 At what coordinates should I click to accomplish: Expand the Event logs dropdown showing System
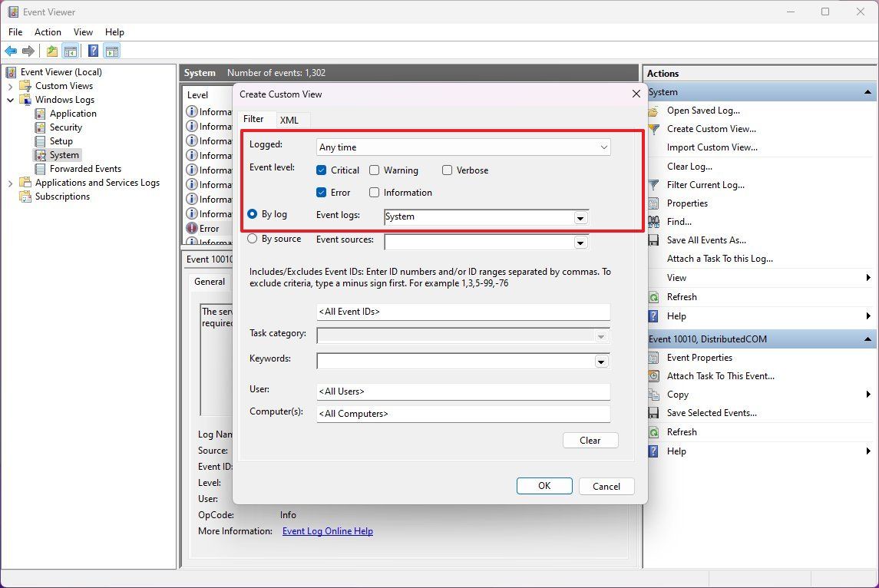click(x=581, y=217)
